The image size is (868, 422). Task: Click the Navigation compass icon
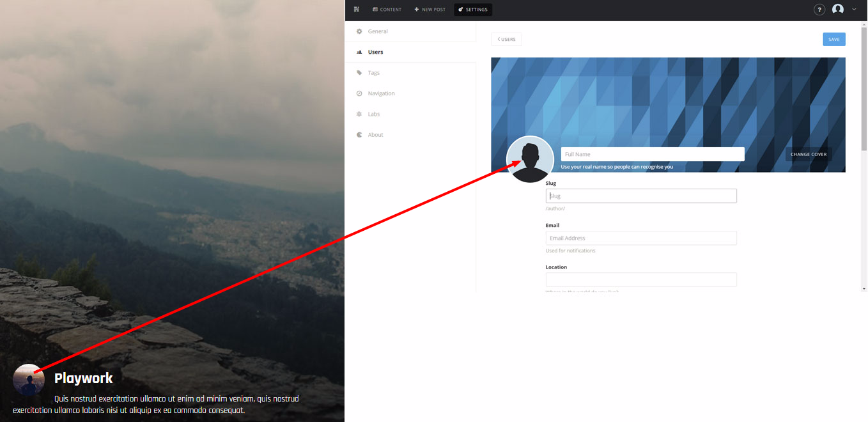[x=359, y=93]
